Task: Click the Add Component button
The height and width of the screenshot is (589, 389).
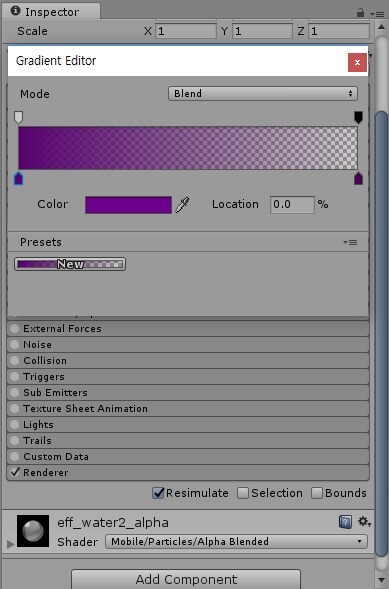Action: pyautogui.click(x=186, y=579)
